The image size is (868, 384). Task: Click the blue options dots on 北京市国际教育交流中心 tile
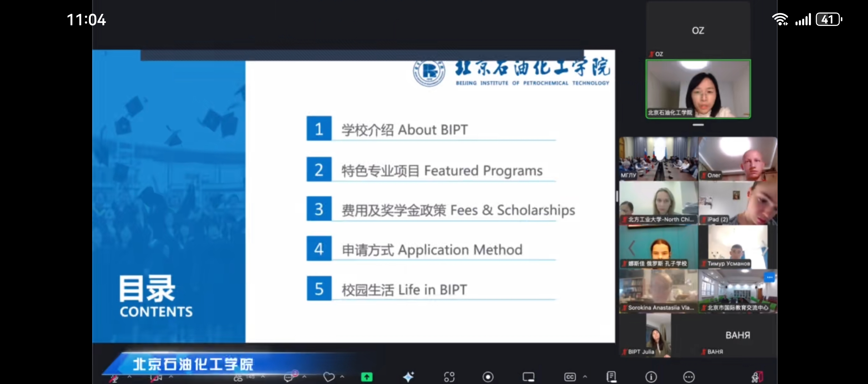[x=769, y=277]
